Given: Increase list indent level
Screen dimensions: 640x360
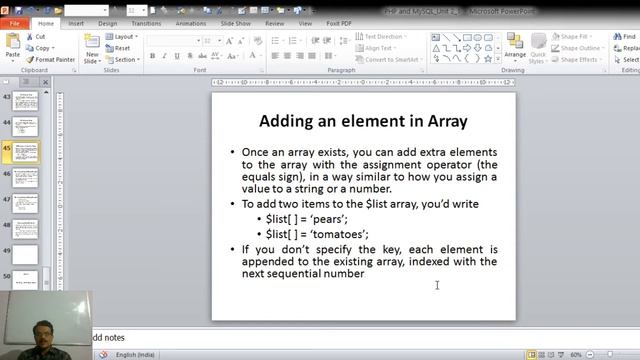Looking at the screenshot, I should pos(327,41).
